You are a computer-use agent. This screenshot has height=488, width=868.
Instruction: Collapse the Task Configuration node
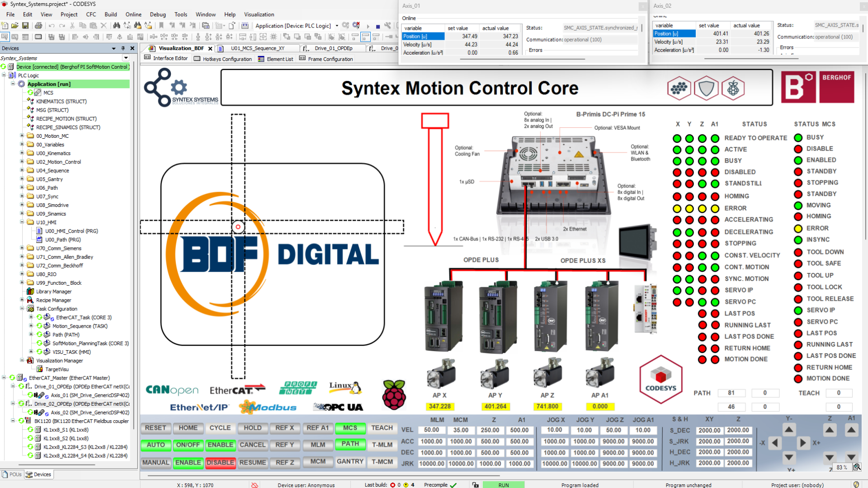pyautogui.click(x=22, y=308)
